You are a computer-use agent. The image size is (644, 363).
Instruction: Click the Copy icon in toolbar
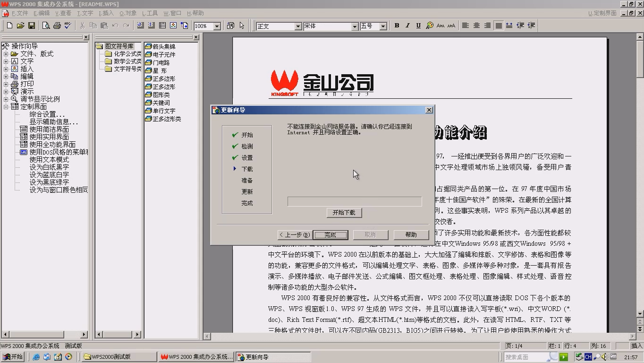[93, 26]
